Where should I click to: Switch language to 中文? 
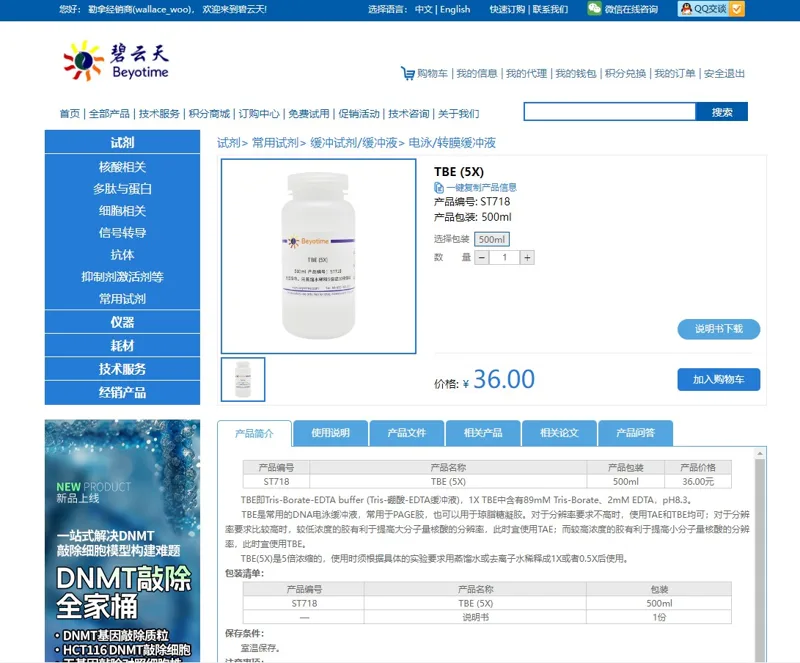coord(423,9)
